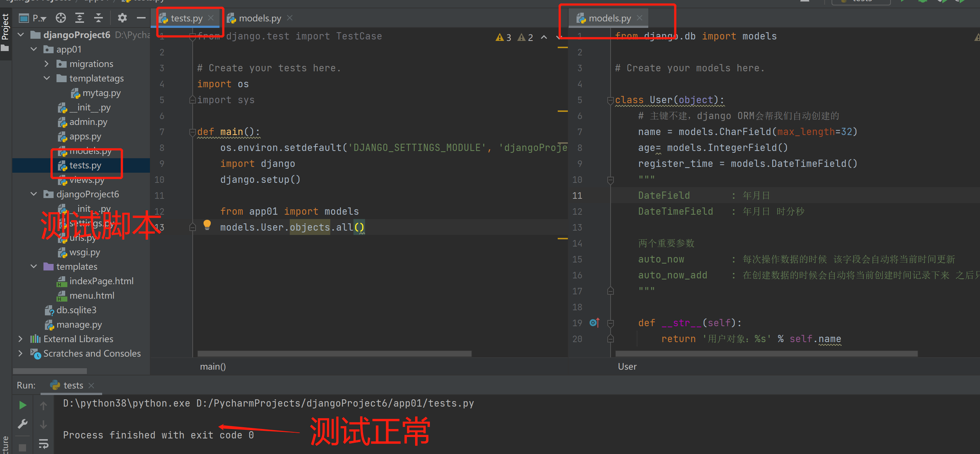Fold the main() function at line 7
Screen dimensions: 980x454
tap(193, 132)
